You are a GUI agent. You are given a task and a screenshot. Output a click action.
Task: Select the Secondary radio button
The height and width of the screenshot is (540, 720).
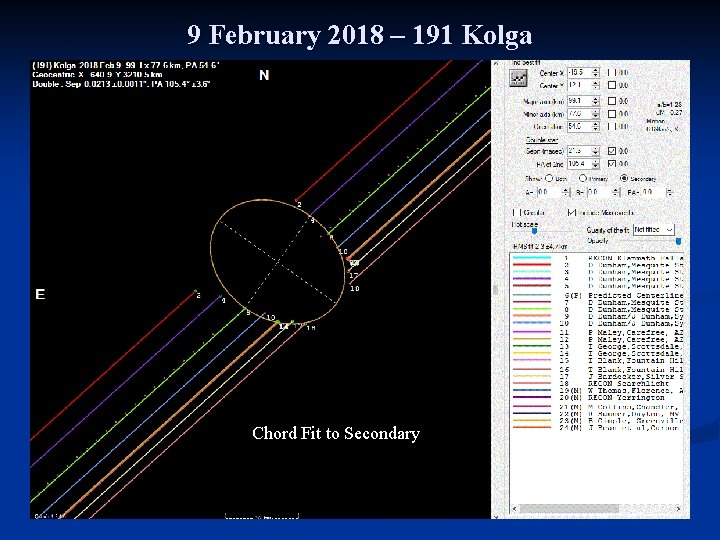tap(624, 178)
